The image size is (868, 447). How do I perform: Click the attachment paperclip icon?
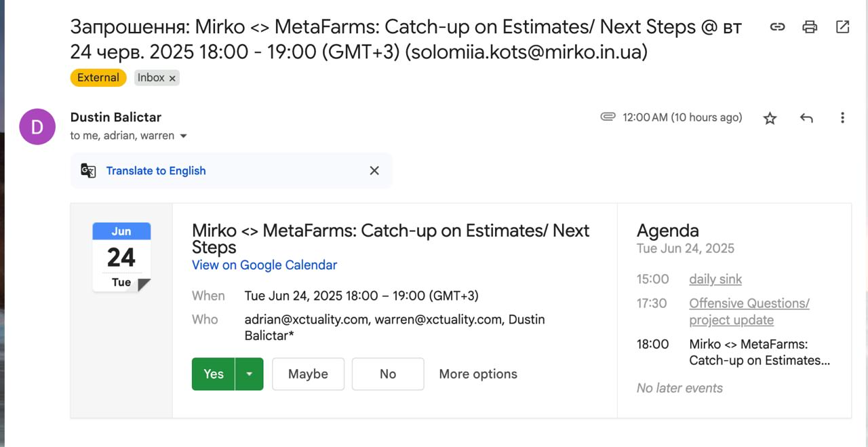coord(608,117)
